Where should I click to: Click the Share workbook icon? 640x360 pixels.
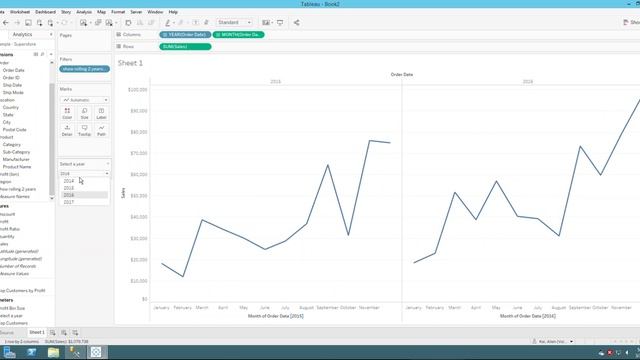pyautogui.click(x=296, y=23)
